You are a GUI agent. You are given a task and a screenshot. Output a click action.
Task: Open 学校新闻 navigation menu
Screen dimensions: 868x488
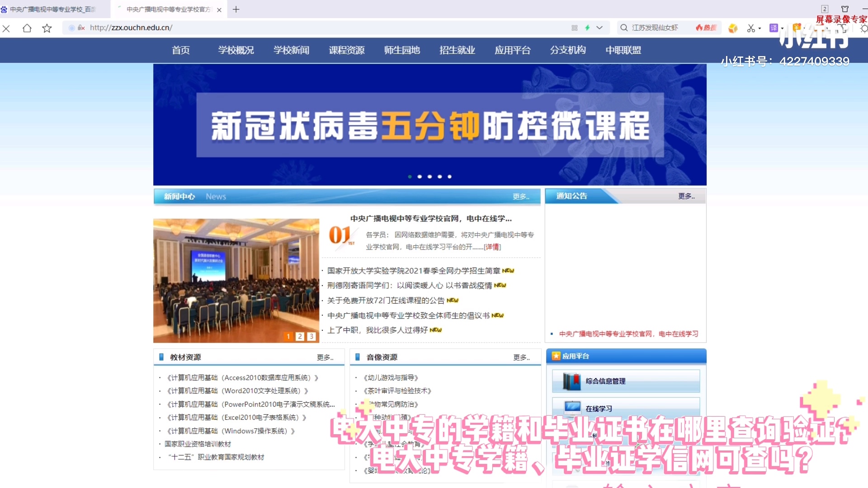pos(292,50)
